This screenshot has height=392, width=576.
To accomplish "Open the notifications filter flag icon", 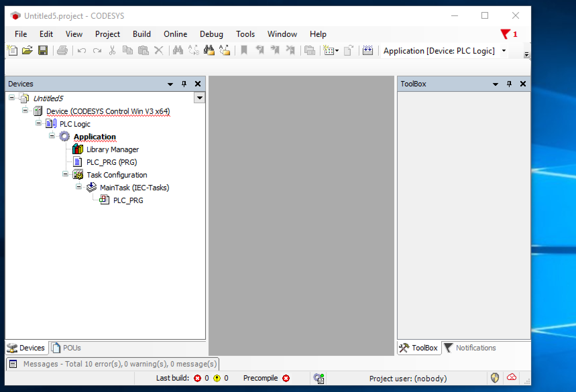I will point(506,34).
